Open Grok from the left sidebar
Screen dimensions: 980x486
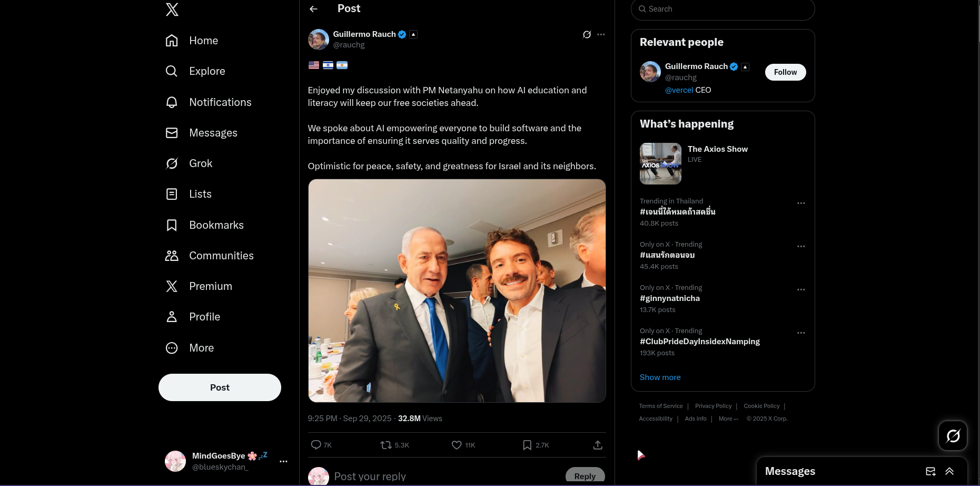click(200, 163)
